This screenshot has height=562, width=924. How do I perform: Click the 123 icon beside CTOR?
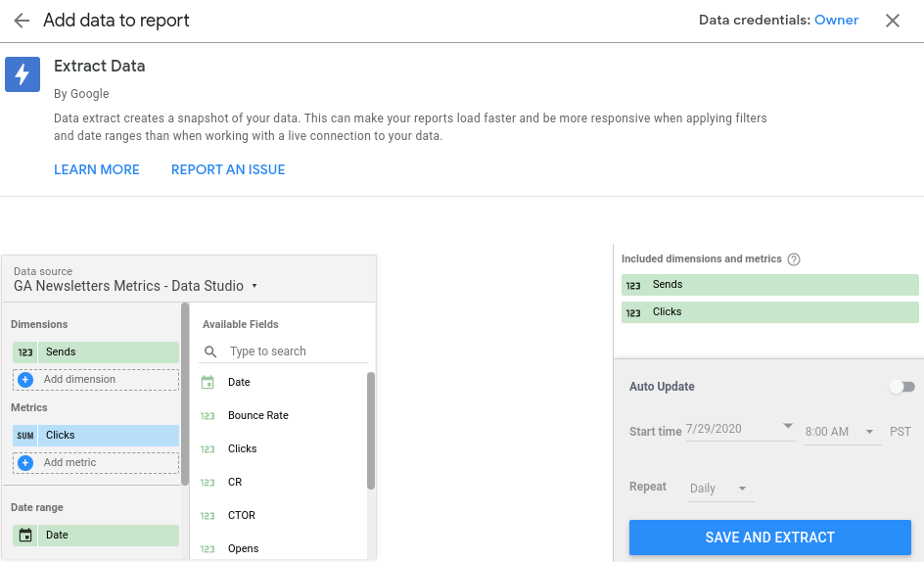click(x=208, y=516)
